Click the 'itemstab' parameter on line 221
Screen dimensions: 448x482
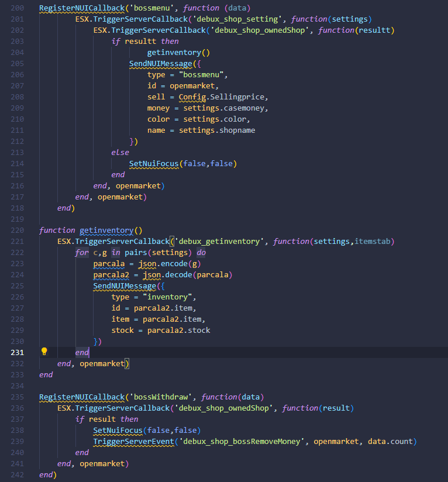tap(372, 242)
